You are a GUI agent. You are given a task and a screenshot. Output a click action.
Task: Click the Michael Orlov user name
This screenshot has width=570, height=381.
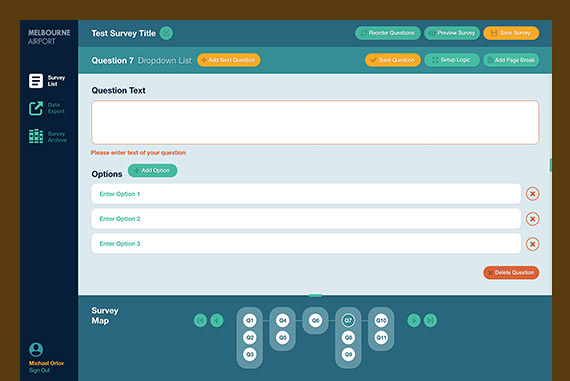46,363
